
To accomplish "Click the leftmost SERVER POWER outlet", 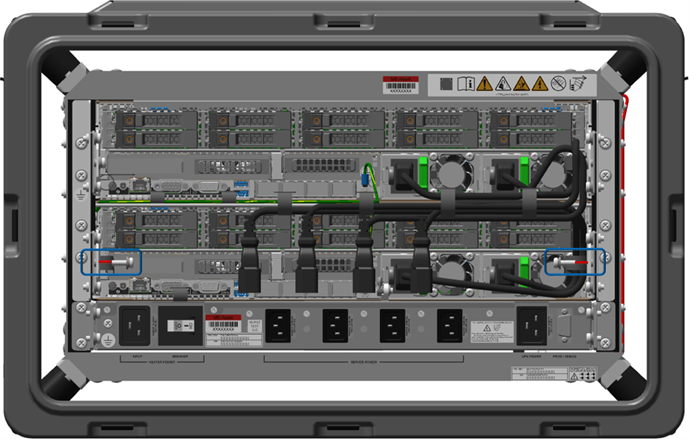I will [278, 326].
